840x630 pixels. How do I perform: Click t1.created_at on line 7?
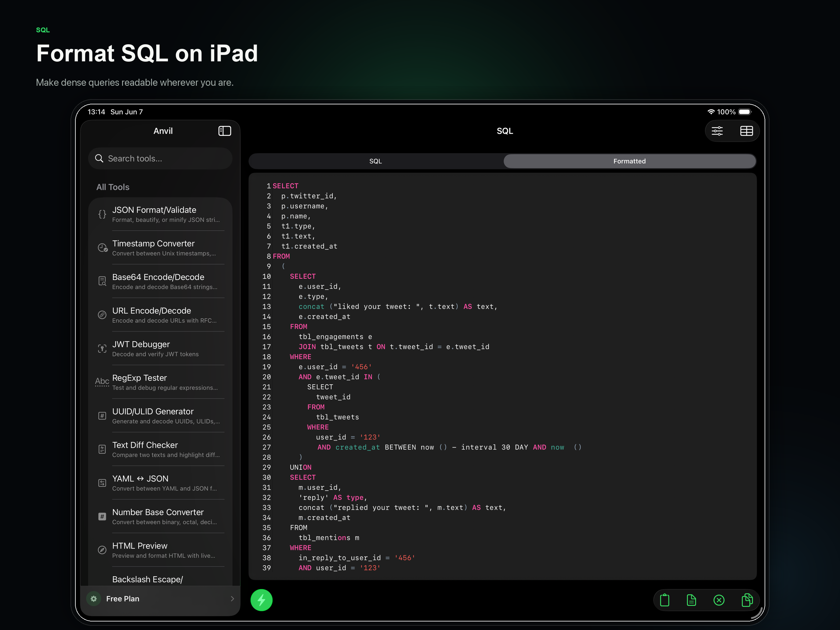click(x=309, y=246)
